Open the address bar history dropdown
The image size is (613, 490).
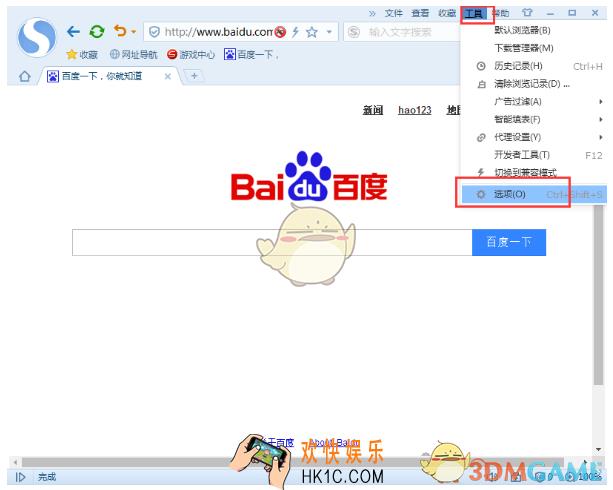point(329,32)
